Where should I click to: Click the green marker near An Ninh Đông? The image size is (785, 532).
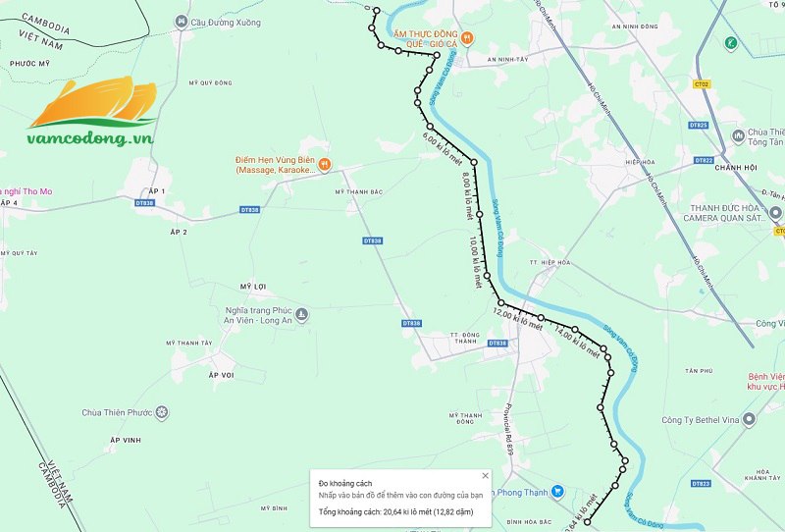pyautogui.click(x=731, y=43)
